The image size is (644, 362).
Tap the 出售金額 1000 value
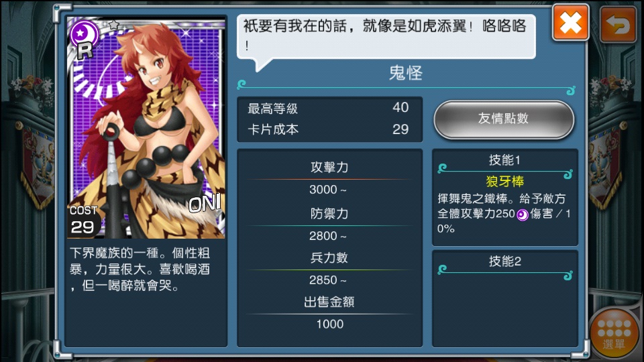point(330,324)
